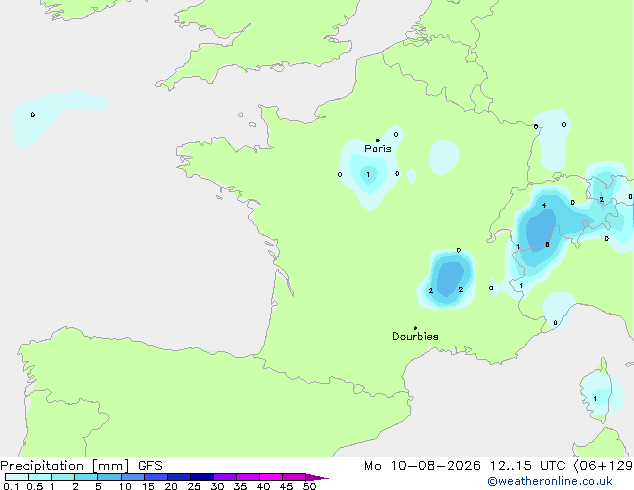This screenshot has height=490, width=634.
Task: Pick the legend swatch between 20 and 25
Action: coord(179,477)
